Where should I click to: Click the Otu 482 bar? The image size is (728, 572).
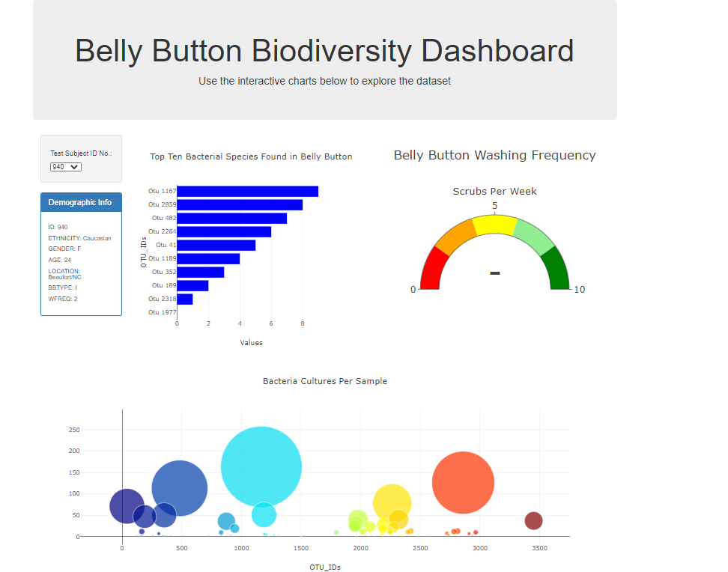click(x=231, y=217)
